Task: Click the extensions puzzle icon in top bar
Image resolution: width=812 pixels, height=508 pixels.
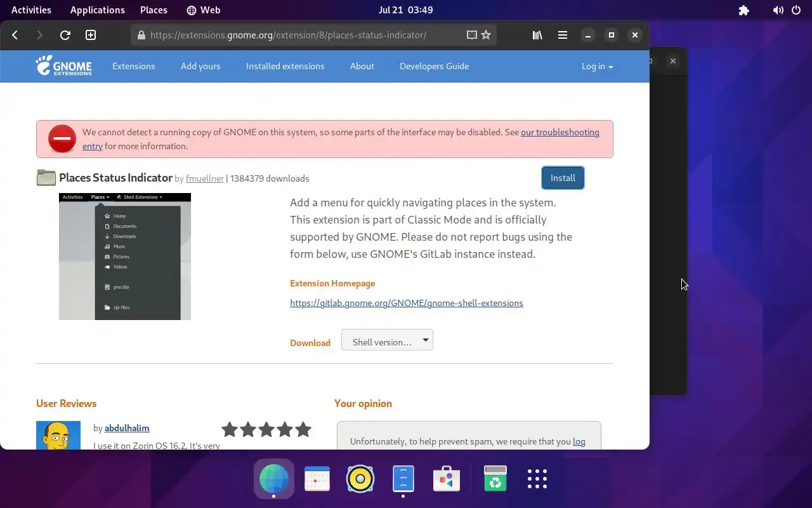Action: pos(744,10)
